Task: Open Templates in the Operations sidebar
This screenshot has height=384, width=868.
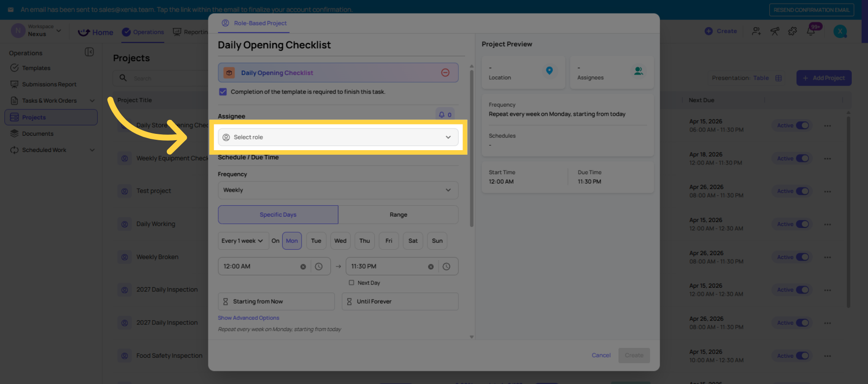Action: click(x=36, y=68)
